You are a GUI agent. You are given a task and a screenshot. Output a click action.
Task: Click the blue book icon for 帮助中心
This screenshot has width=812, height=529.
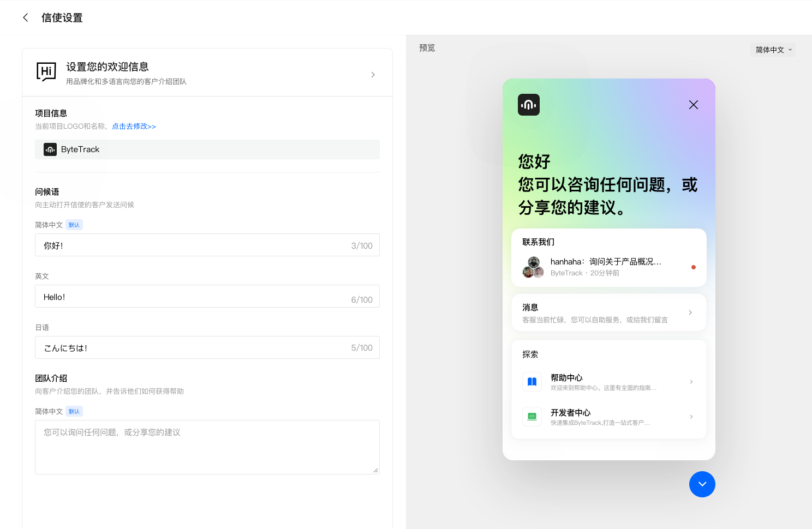[x=532, y=382]
